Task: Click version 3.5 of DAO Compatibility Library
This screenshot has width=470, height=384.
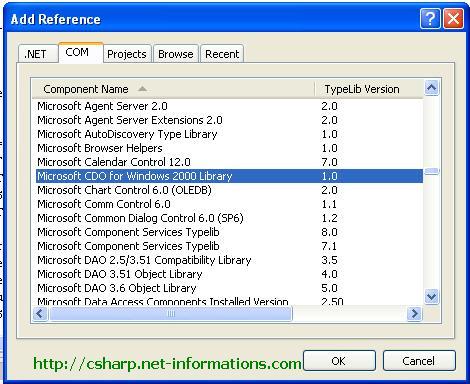Action: 329,260
